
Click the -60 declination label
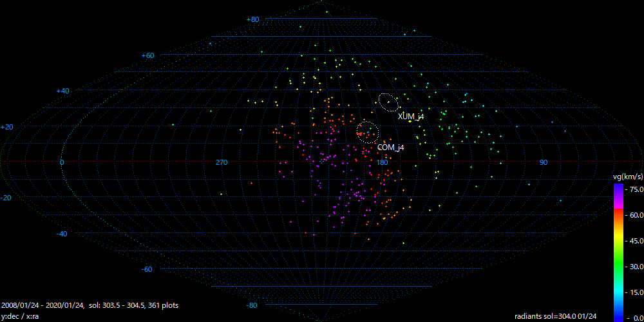tap(147, 269)
